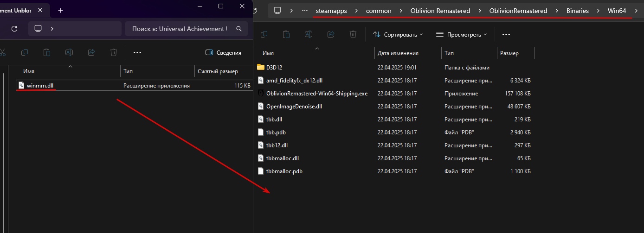The width and height of the screenshot is (644, 233).
Task: Click Папка с файлами type cell
Action: click(467, 68)
